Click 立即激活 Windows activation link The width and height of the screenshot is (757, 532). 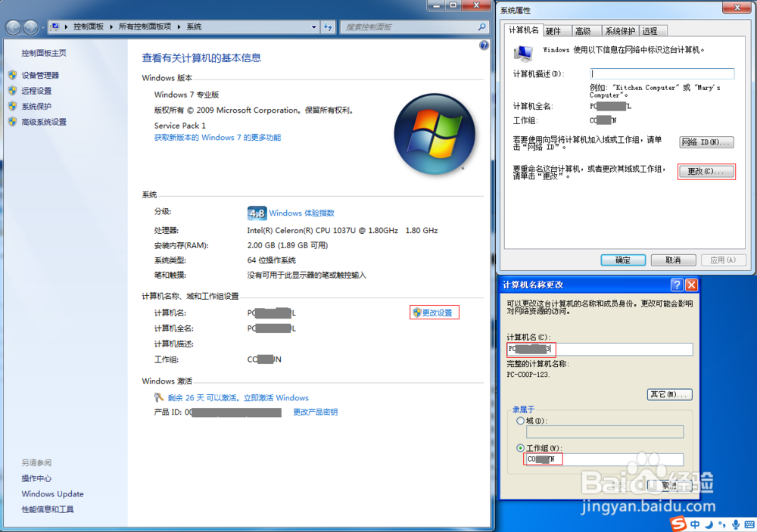[276, 398]
